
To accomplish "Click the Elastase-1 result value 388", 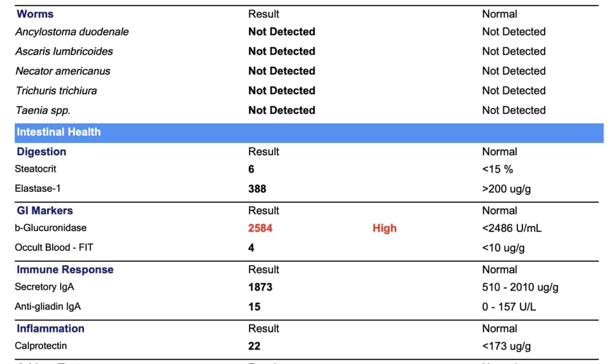I will (x=257, y=189).
